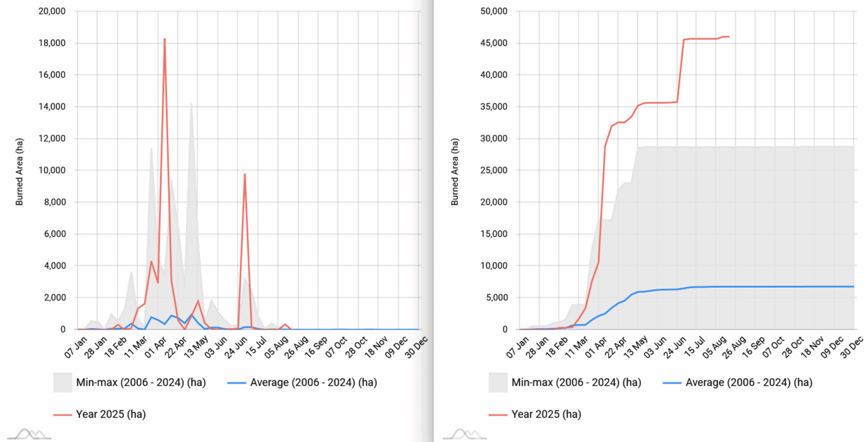Click the 50,000 label on cumulative chart axis
The width and height of the screenshot is (868, 442).
click(494, 11)
